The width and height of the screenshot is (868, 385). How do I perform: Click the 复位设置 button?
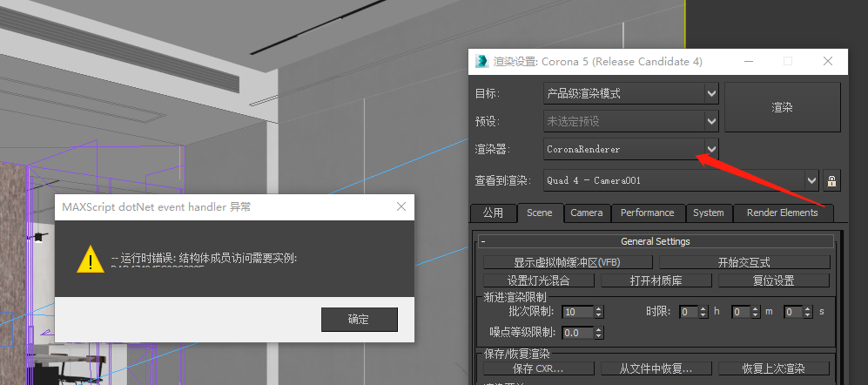pyautogui.click(x=774, y=280)
